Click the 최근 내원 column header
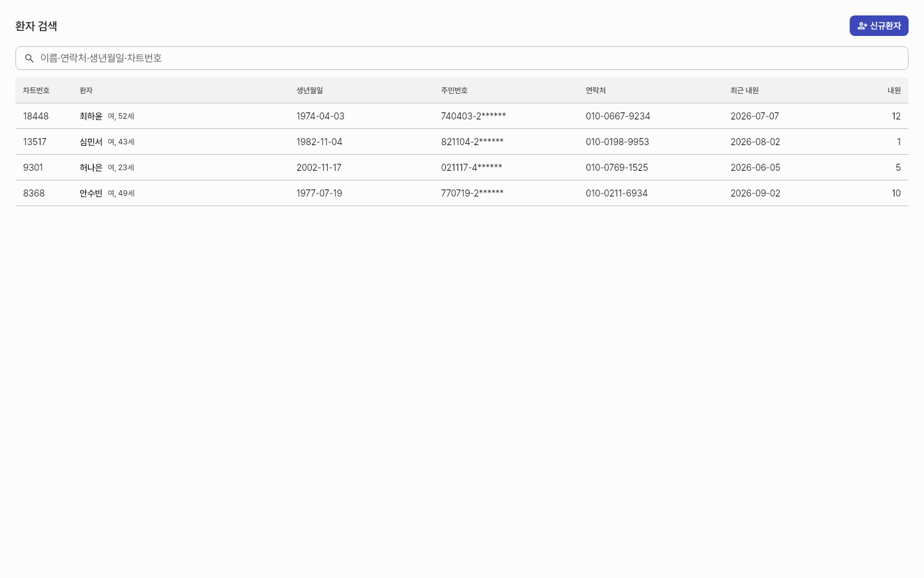 (744, 91)
